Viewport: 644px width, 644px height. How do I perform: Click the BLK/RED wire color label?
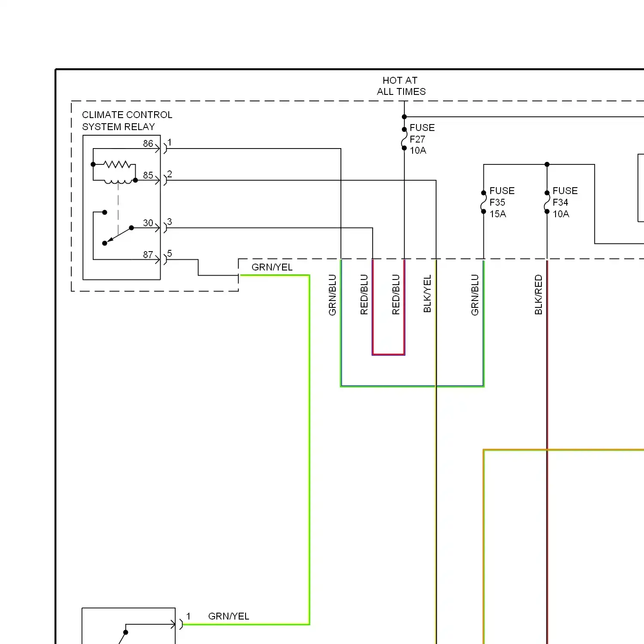click(x=538, y=295)
